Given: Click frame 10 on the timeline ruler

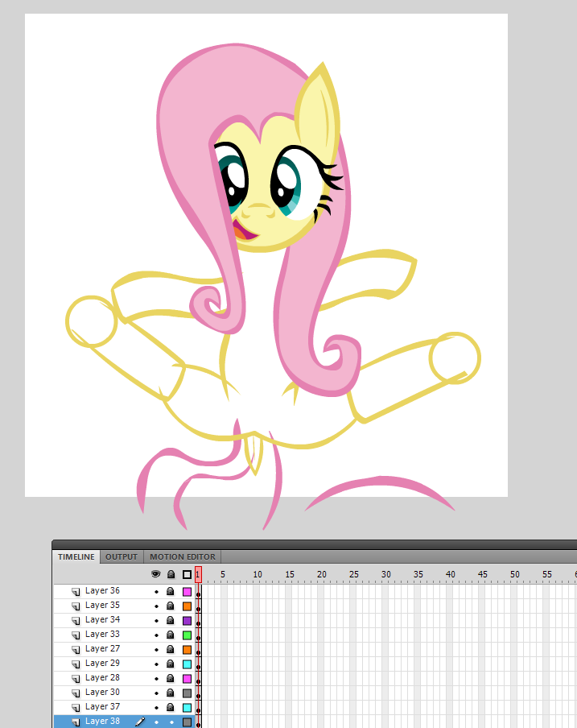Looking at the screenshot, I should tap(258, 574).
